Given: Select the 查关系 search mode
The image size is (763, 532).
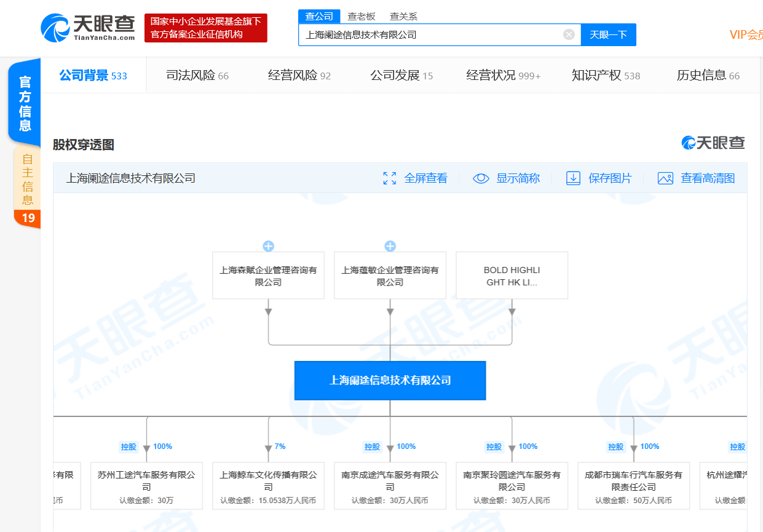Looking at the screenshot, I should (x=403, y=17).
